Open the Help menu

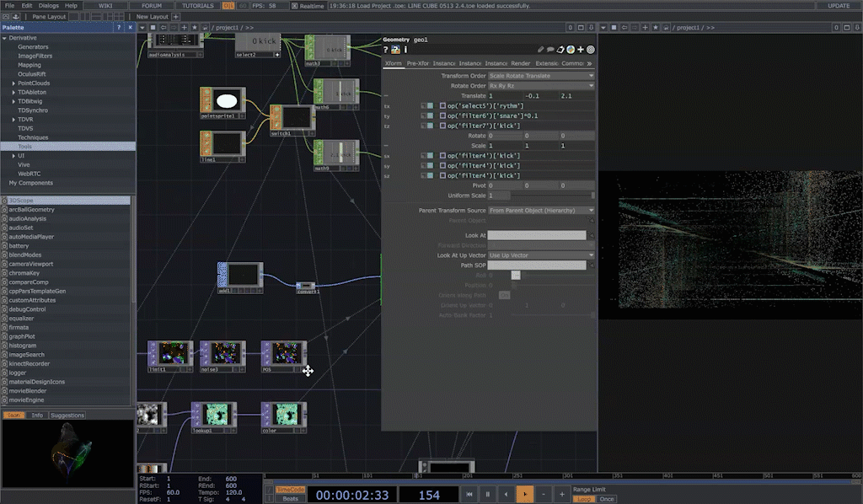pyautogui.click(x=71, y=6)
